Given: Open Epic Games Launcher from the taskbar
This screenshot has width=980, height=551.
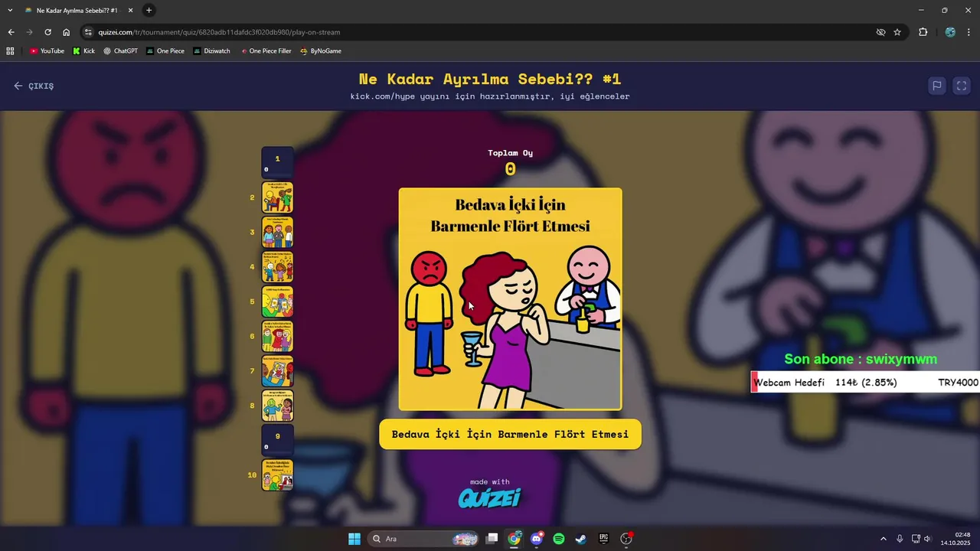Looking at the screenshot, I should 603,539.
